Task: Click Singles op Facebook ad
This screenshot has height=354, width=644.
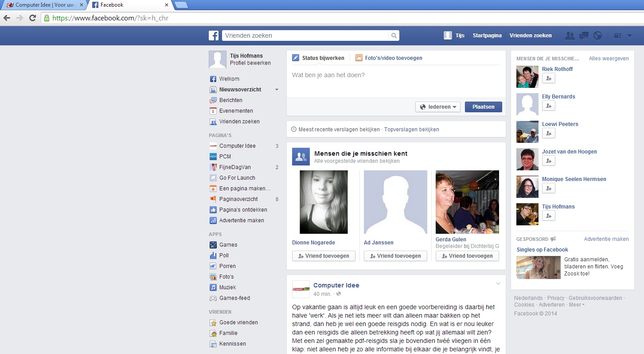Action: [x=542, y=250]
